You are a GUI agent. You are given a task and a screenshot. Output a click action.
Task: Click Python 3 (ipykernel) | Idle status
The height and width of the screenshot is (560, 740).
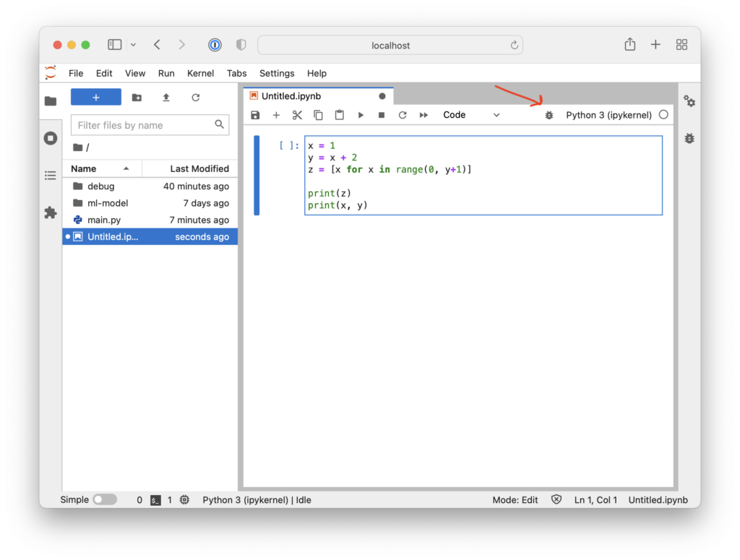257,499
